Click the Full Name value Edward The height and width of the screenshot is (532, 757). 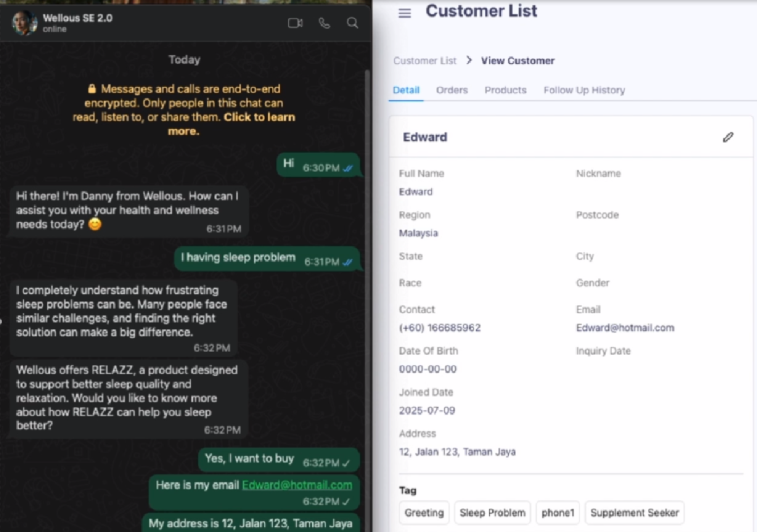tap(416, 191)
